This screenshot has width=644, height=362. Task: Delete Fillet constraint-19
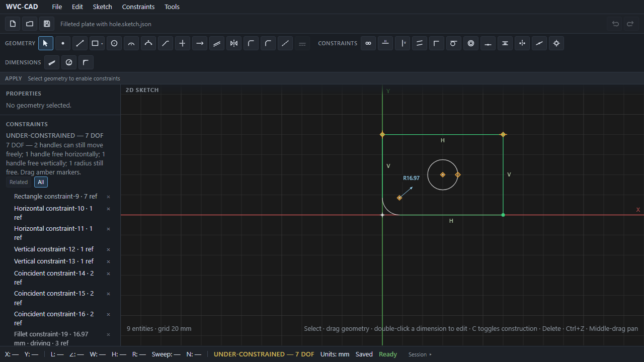point(108,334)
